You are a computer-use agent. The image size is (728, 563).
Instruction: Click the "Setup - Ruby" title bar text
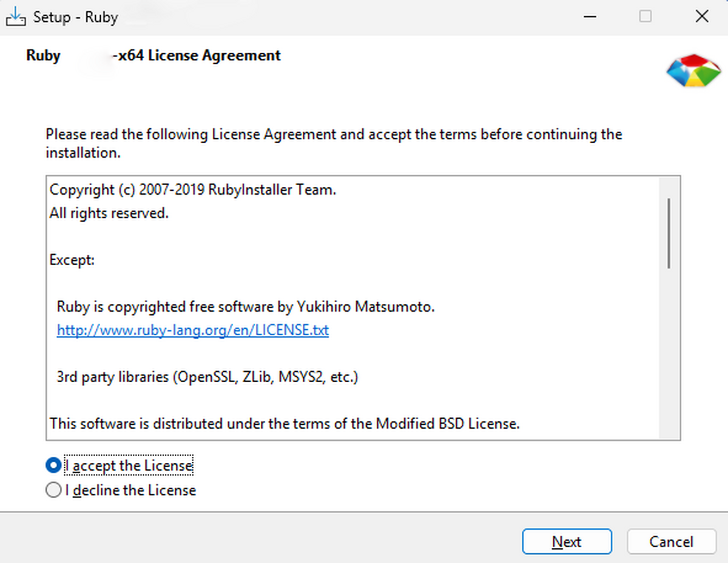[75, 17]
